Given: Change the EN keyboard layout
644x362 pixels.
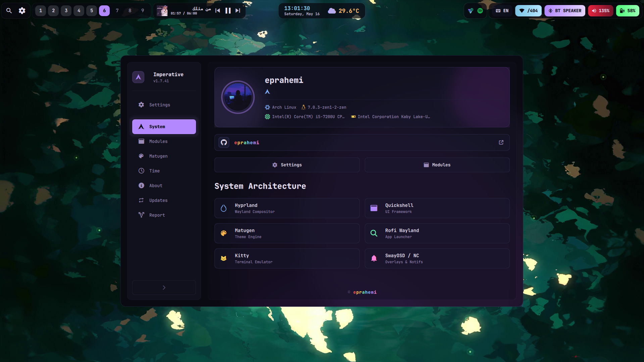Looking at the screenshot, I should coord(502,11).
